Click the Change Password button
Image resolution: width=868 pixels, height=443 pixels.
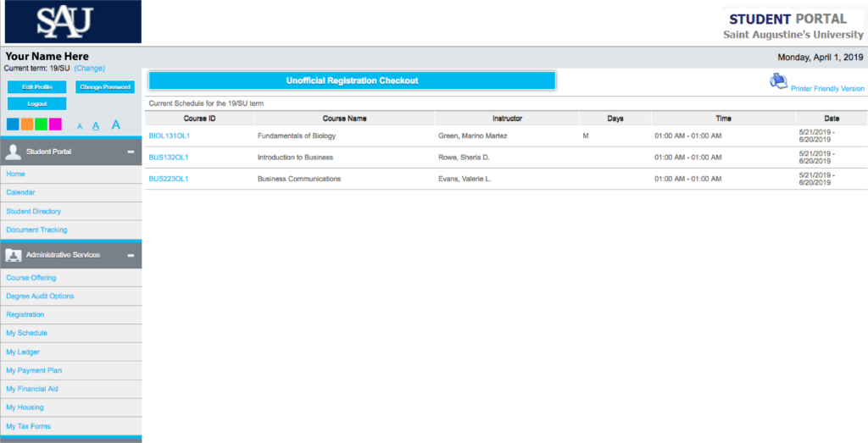tap(105, 87)
